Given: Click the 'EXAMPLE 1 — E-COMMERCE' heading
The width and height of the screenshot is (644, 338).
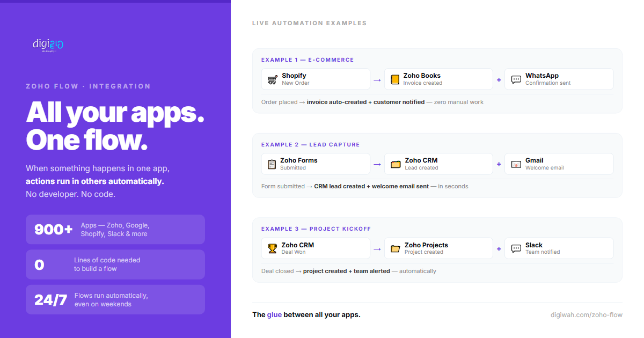Looking at the screenshot, I should (308, 60).
